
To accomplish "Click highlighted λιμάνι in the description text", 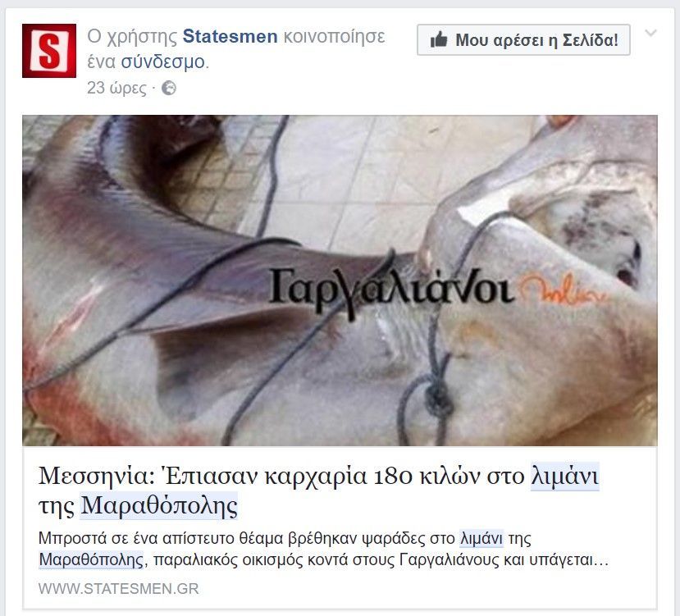I will [x=481, y=538].
